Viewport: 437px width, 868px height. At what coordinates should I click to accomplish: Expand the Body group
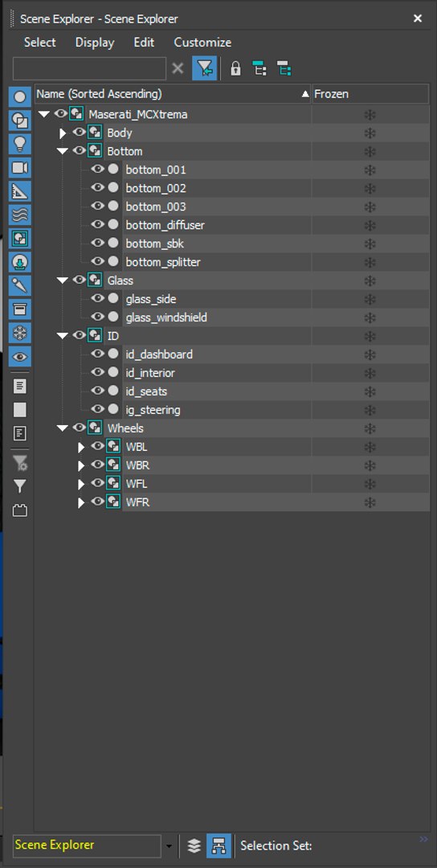click(x=63, y=133)
